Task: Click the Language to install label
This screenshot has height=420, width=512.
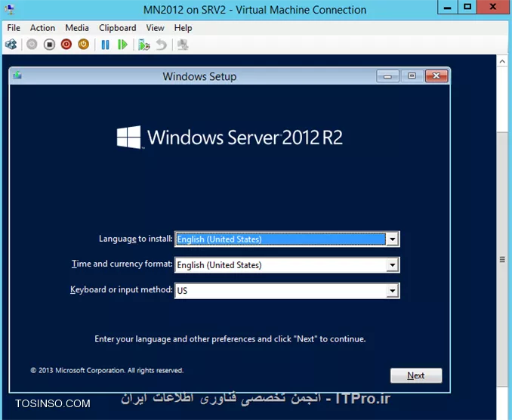Action: [x=135, y=239]
